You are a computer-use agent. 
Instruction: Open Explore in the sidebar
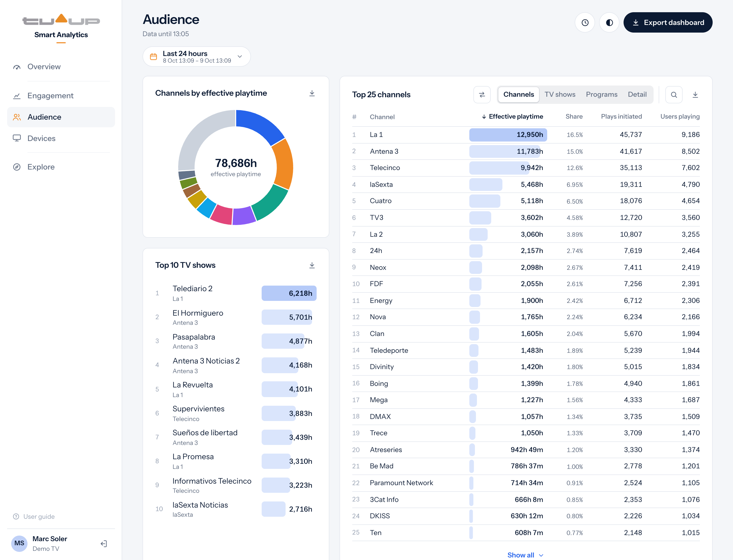61,167
